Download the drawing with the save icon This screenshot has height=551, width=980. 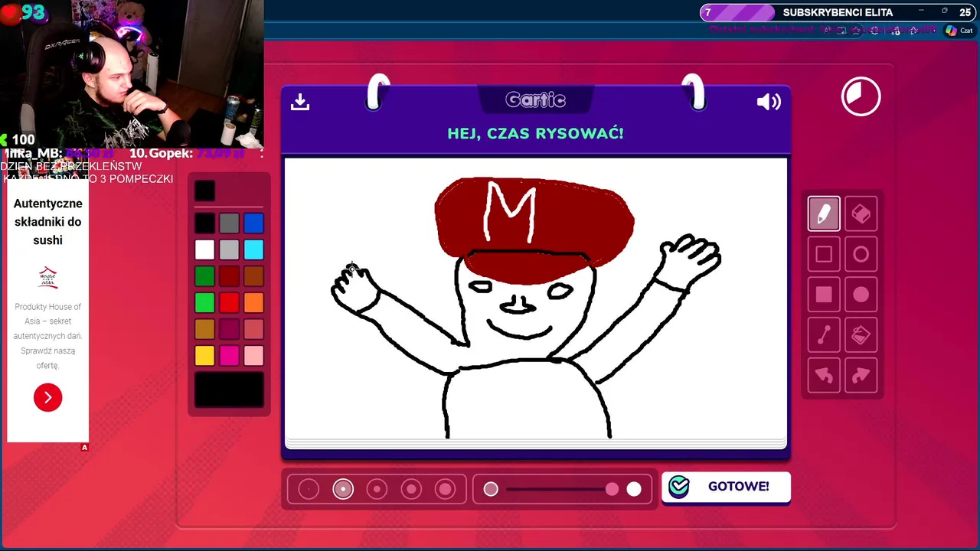pyautogui.click(x=300, y=102)
